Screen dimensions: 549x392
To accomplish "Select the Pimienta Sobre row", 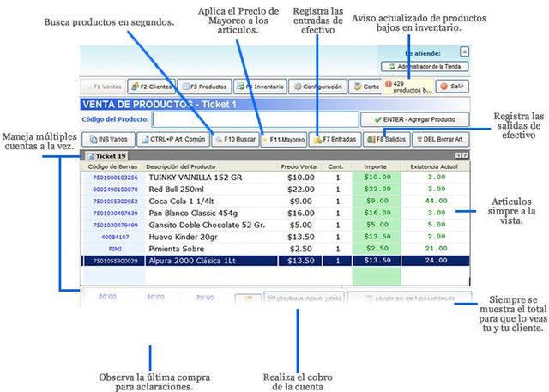I will (275, 249).
